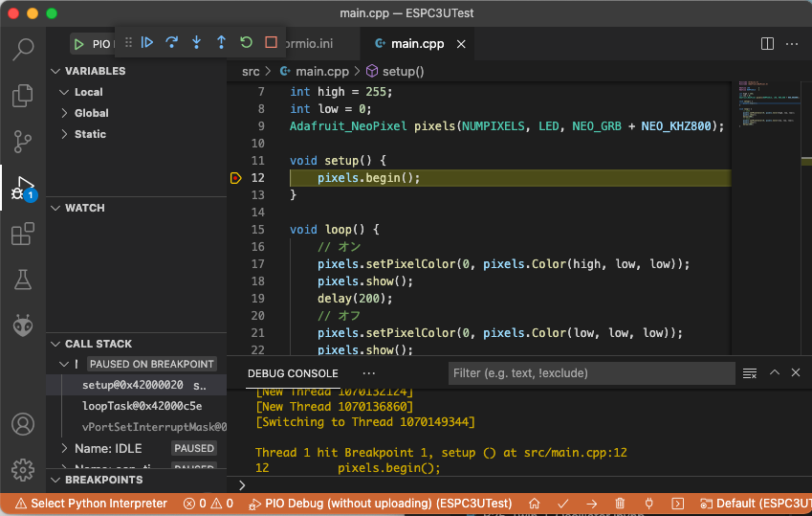Select the loopTask stack frame
The height and width of the screenshot is (516, 812).
(x=142, y=406)
